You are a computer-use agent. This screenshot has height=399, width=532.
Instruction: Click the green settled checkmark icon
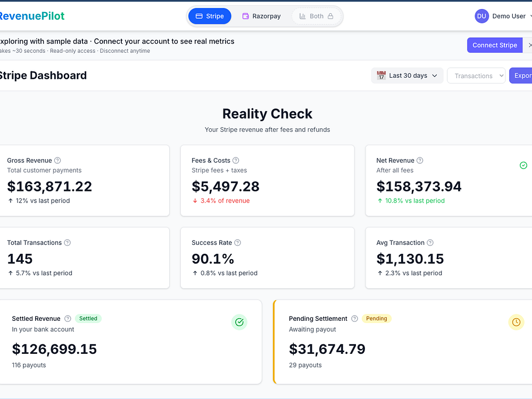pos(239,322)
